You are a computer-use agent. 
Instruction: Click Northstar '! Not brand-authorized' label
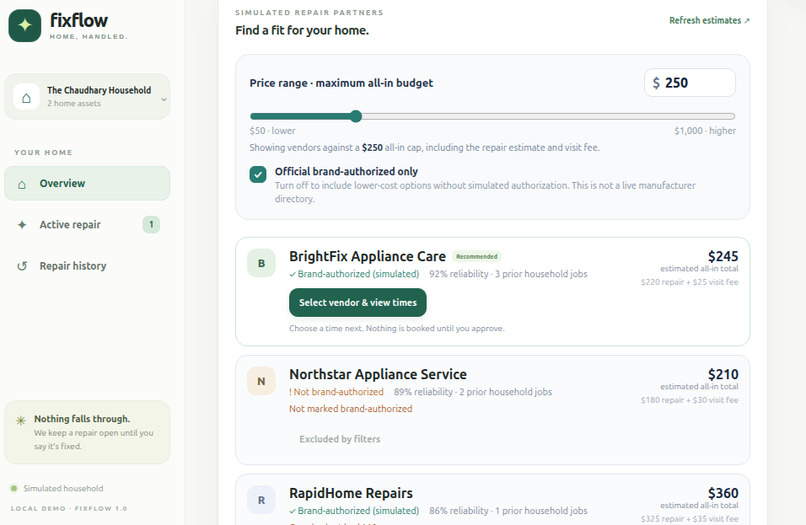pyautogui.click(x=336, y=392)
